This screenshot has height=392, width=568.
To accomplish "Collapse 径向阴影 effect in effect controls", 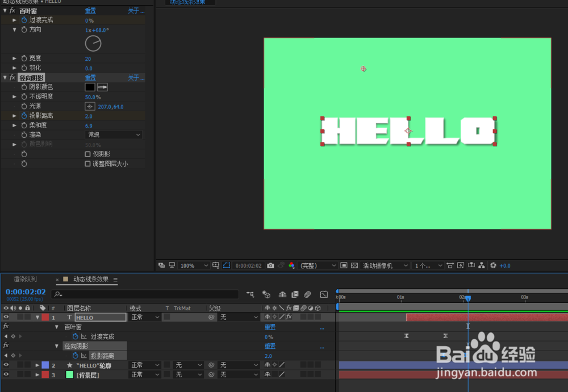I will coord(5,78).
